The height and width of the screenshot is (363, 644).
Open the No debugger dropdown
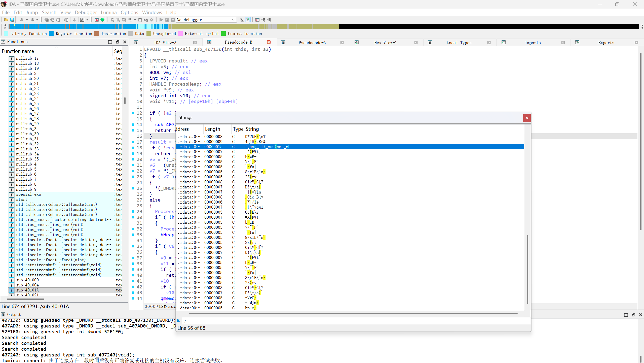point(233,20)
